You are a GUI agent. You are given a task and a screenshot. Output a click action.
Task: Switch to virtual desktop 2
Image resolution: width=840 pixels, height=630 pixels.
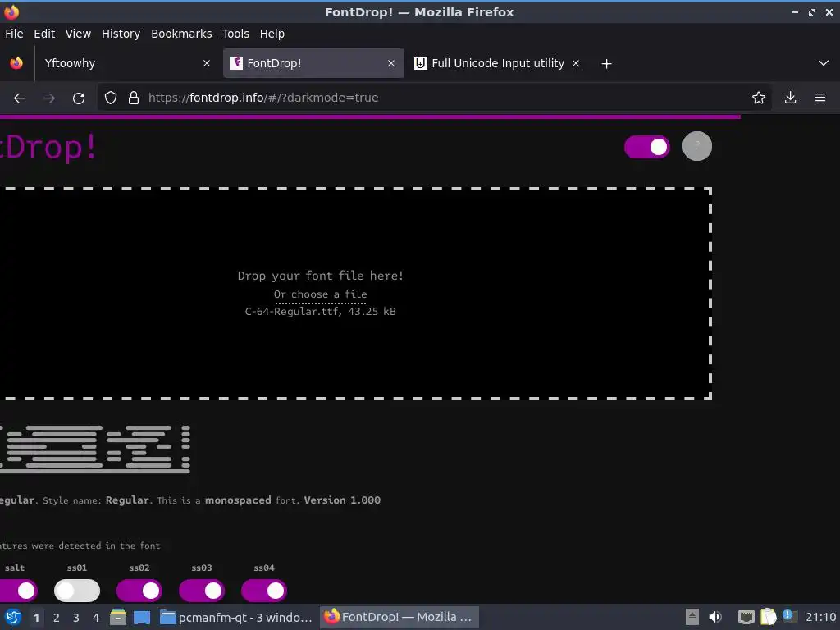(57, 618)
